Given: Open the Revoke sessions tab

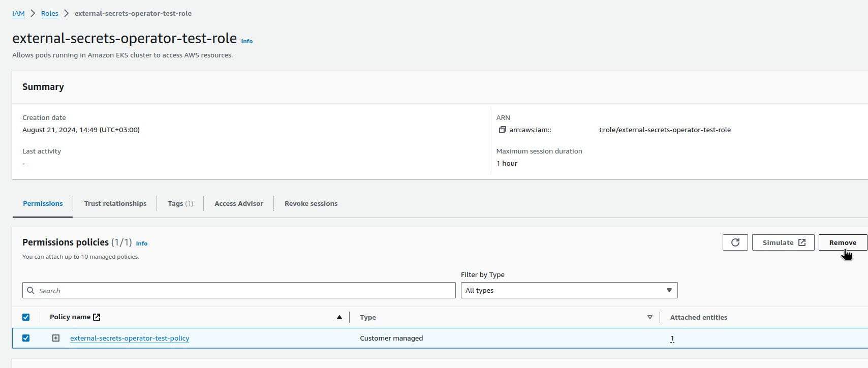Looking at the screenshot, I should click(311, 203).
